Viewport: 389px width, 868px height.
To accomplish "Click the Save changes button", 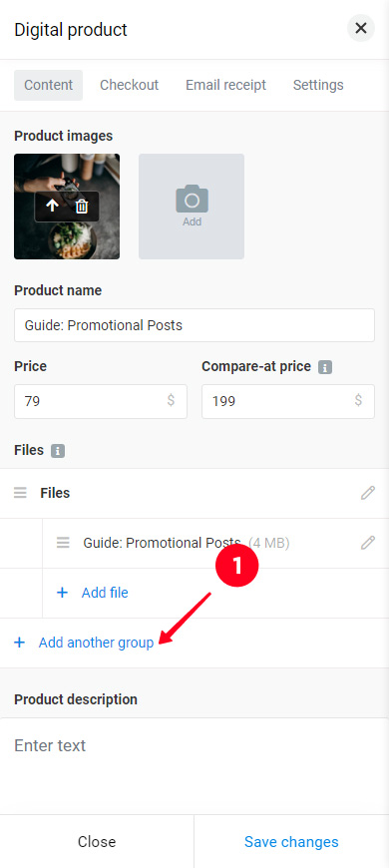I will [x=291, y=841].
